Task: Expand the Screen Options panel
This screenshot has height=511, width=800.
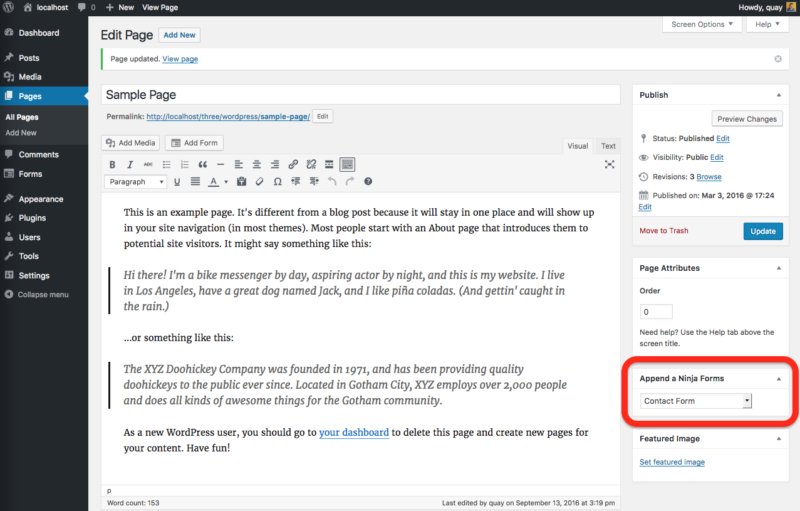Action: (701, 24)
